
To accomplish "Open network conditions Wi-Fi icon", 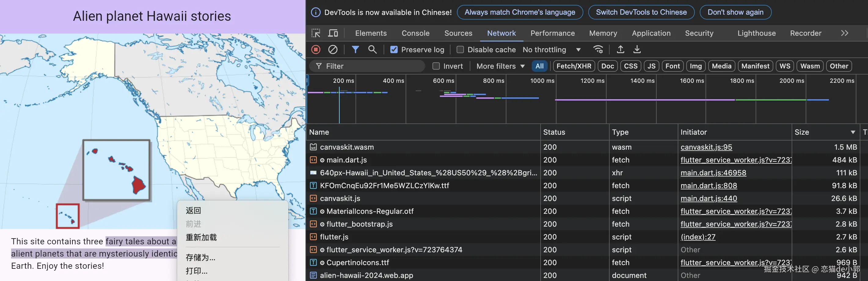I will (x=598, y=49).
